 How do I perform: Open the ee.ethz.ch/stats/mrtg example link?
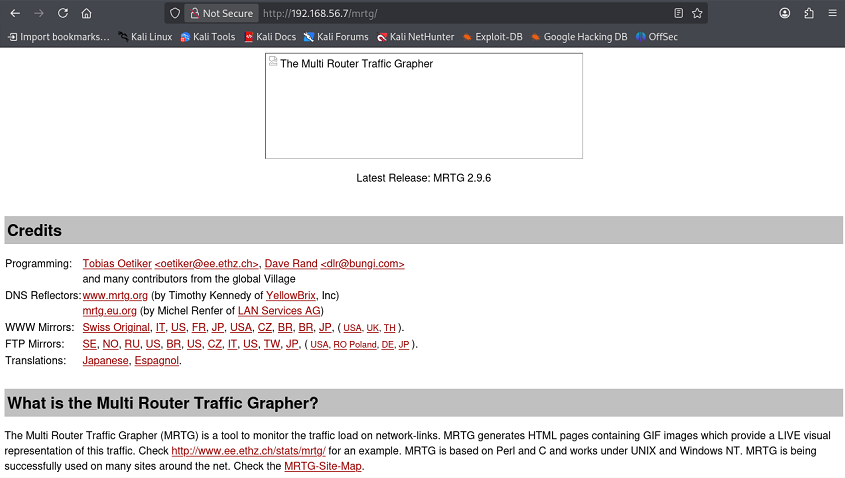(x=248, y=451)
